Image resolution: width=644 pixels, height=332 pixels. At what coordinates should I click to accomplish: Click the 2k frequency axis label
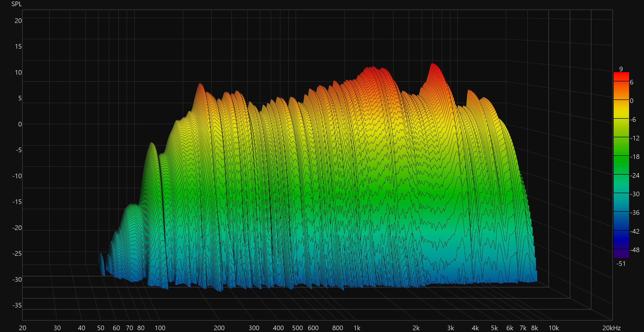pyautogui.click(x=416, y=328)
